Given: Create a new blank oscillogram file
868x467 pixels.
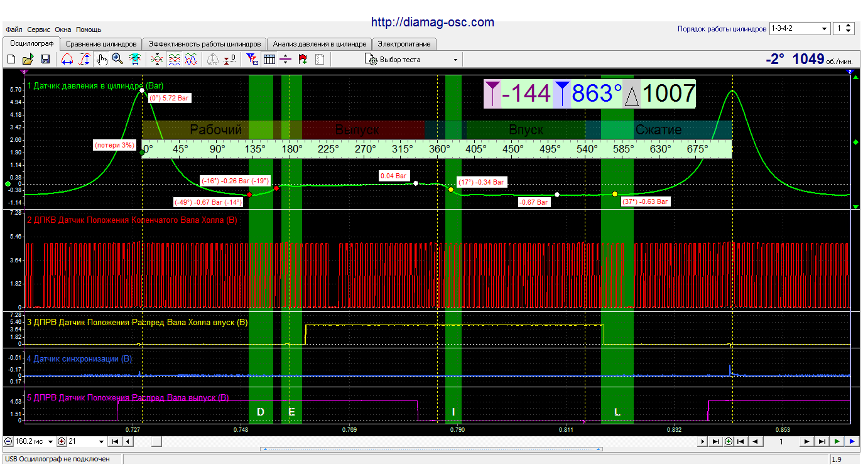Looking at the screenshot, I should 11,60.
